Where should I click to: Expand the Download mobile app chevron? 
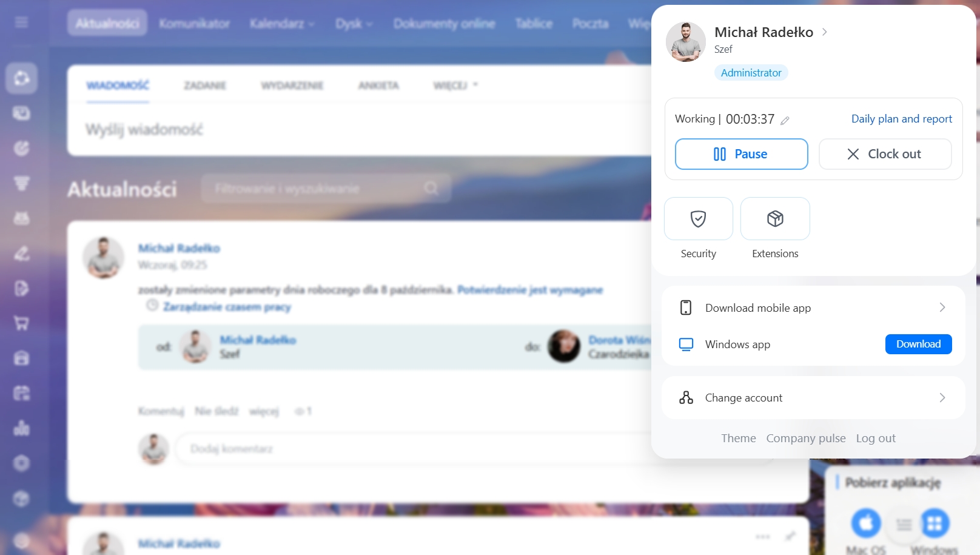[942, 308]
